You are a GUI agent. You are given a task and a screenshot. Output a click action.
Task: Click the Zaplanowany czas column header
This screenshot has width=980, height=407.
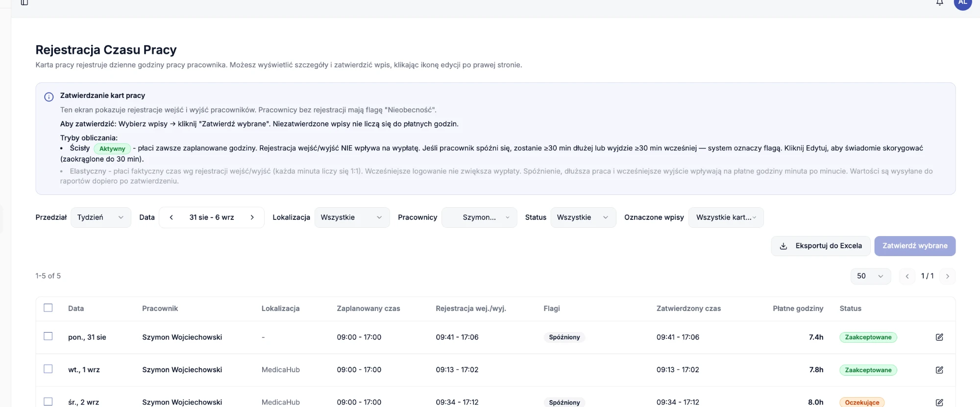(x=368, y=309)
